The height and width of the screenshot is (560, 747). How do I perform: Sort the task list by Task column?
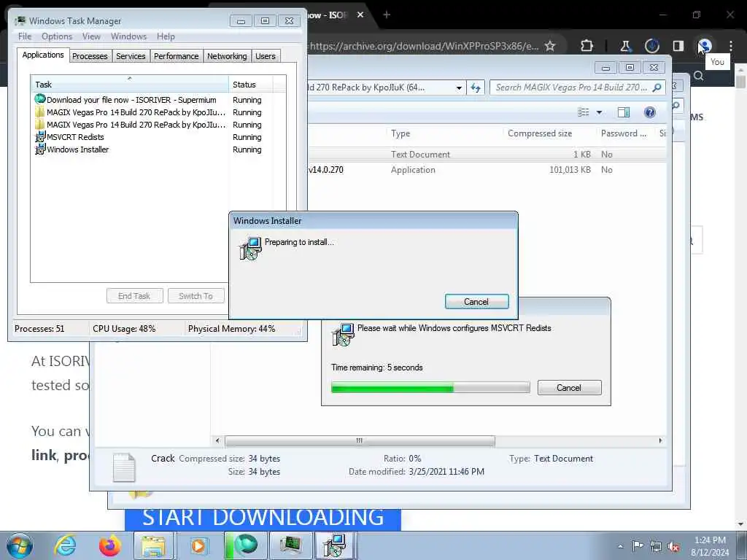130,85
